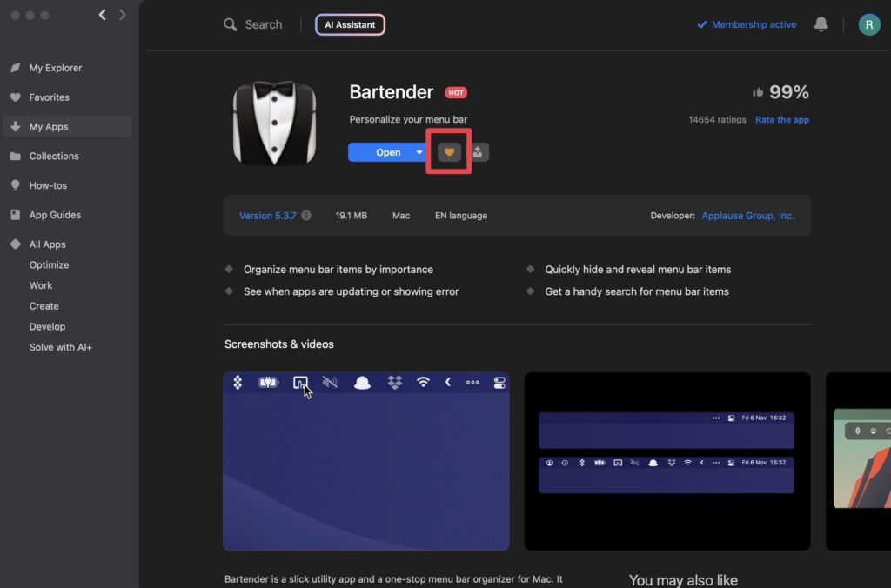The width and height of the screenshot is (891, 588).
Task: Open the R profile avatar
Action: tap(869, 24)
